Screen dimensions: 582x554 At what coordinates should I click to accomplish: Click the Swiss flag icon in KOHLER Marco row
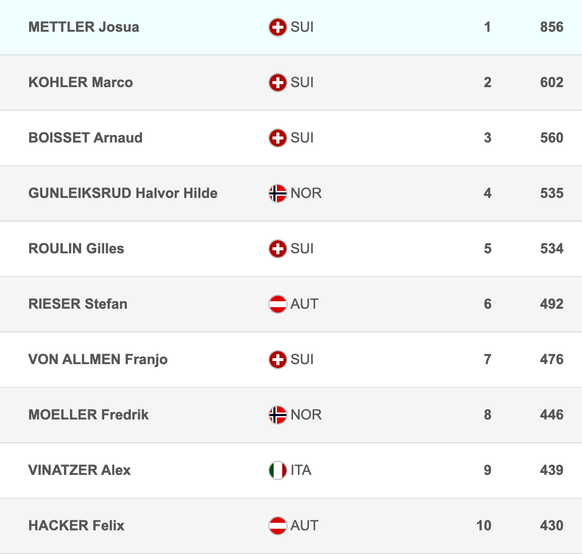click(x=278, y=82)
